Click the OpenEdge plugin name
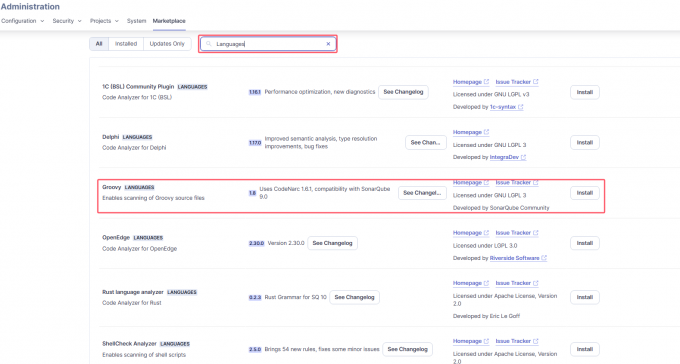Viewport: 680px width, 364px height. pos(116,238)
